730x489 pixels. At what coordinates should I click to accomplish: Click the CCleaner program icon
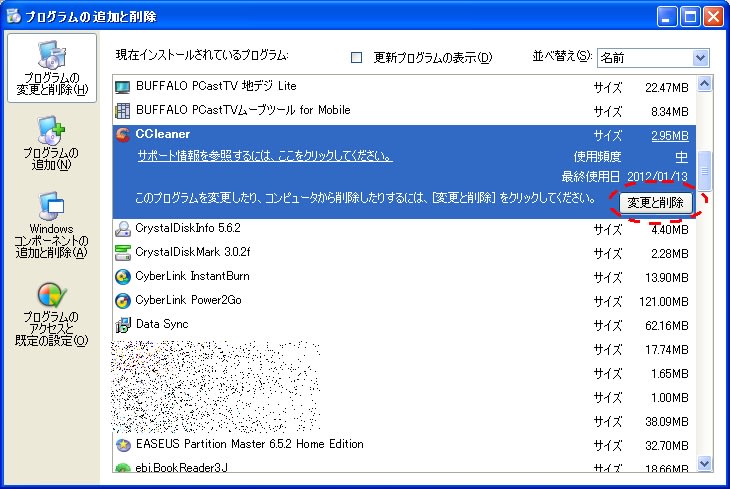tap(122, 135)
